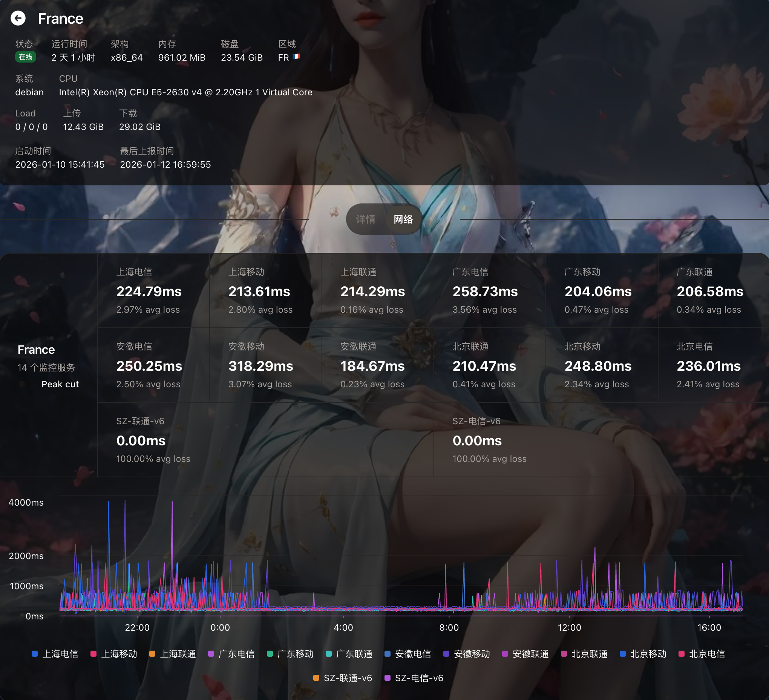The width and height of the screenshot is (769, 700).
Task: Click the 北京电信 red legend marker
Action: pos(681,654)
